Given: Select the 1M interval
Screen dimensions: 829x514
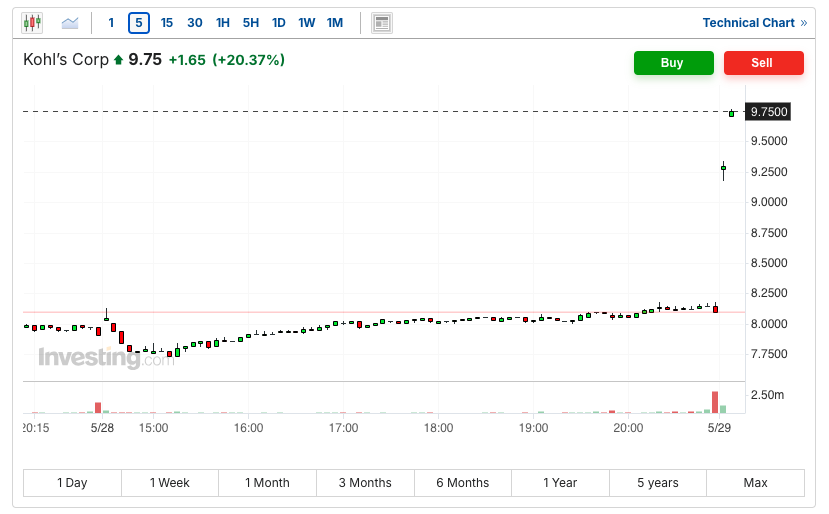Looking at the screenshot, I should tap(335, 23).
